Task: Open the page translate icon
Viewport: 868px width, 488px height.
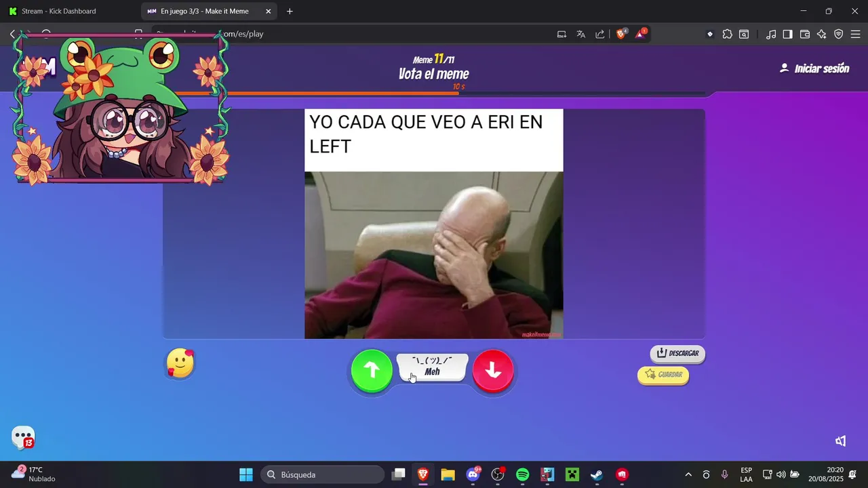Action: [580, 34]
